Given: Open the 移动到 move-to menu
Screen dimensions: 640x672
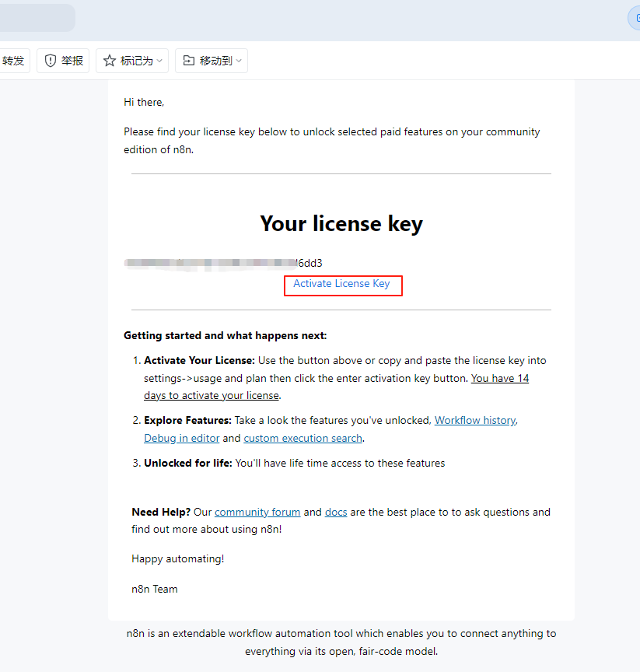Looking at the screenshot, I should click(212, 61).
